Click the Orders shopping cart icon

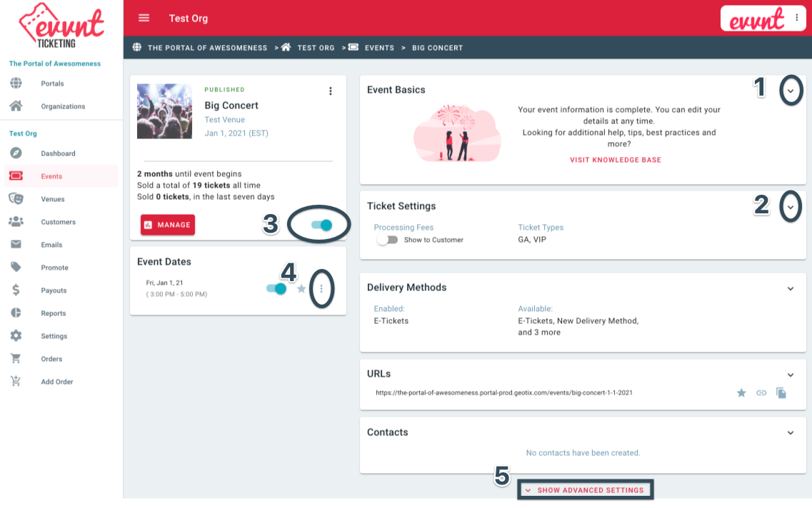click(x=16, y=358)
